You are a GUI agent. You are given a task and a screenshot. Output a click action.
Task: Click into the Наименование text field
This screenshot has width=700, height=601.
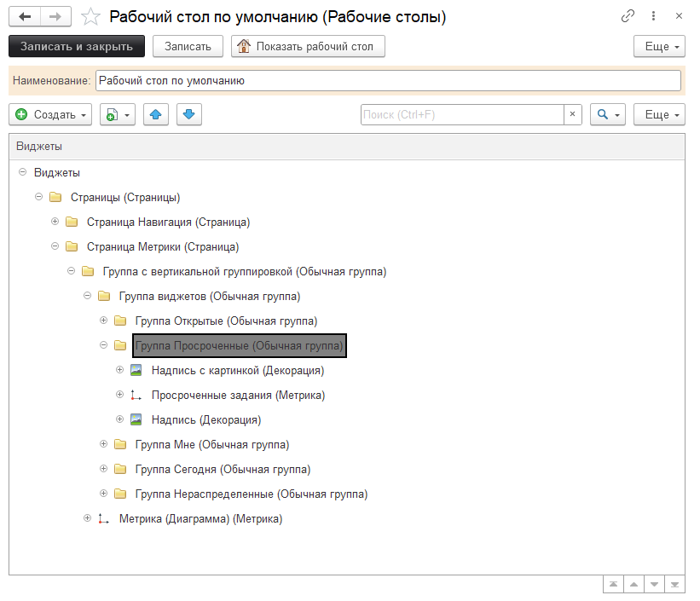coord(387,80)
